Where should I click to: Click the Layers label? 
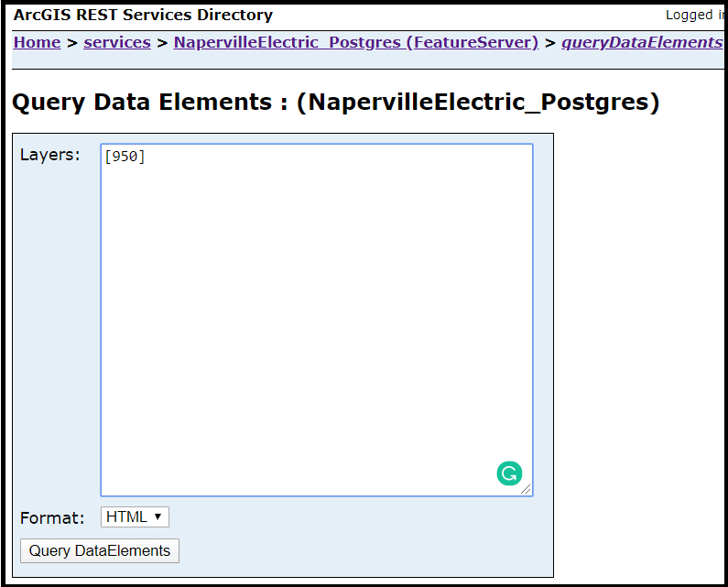[x=50, y=155]
